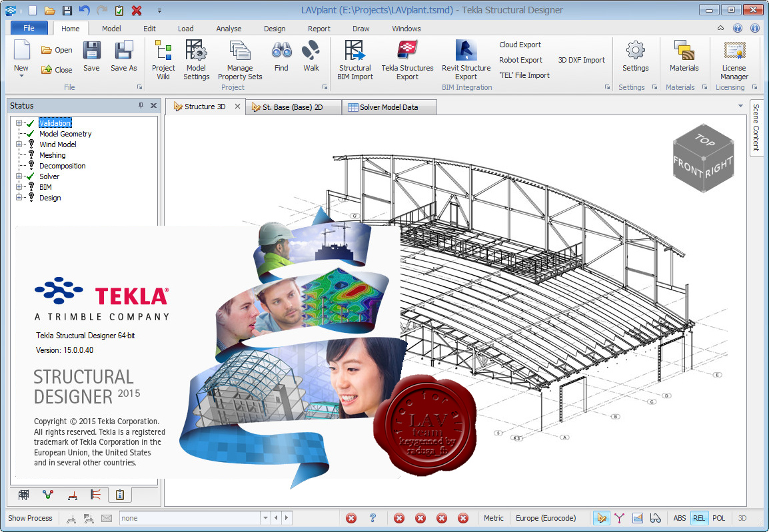Screen dimensions: 769x532
Task: Switch to the Model ribbon tab
Action: tap(111, 29)
